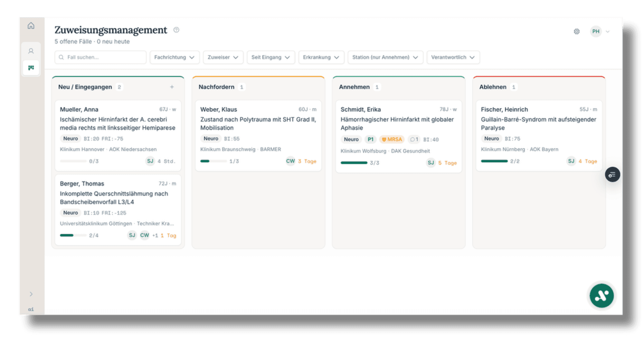Open the floating filter panel button

click(612, 175)
